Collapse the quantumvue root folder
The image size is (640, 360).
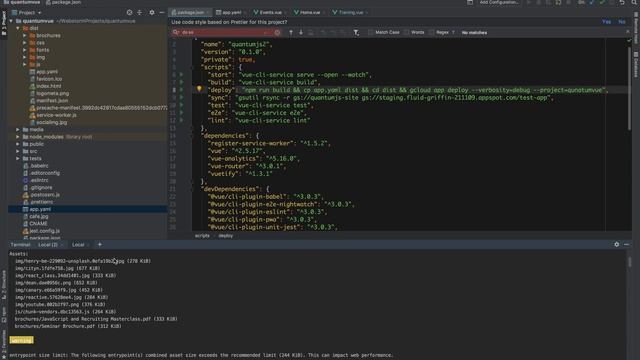click(x=11, y=21)
